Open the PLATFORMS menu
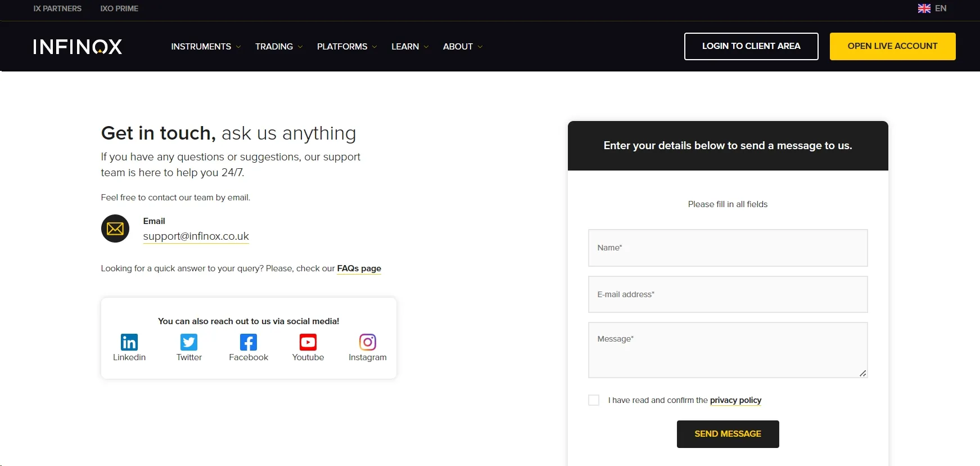Image resolution: width=980 pixels, height=466 pixels. [342, 47]
